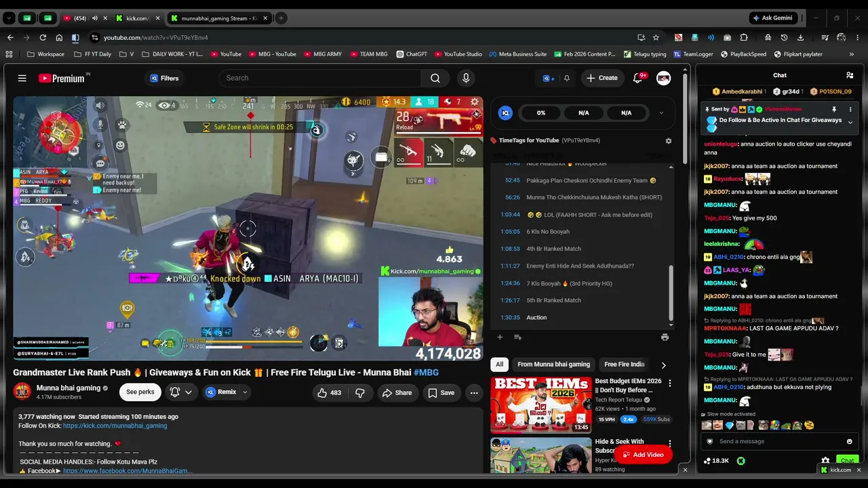Open the YouTube guide hamburger menu

tap(22, 78)
